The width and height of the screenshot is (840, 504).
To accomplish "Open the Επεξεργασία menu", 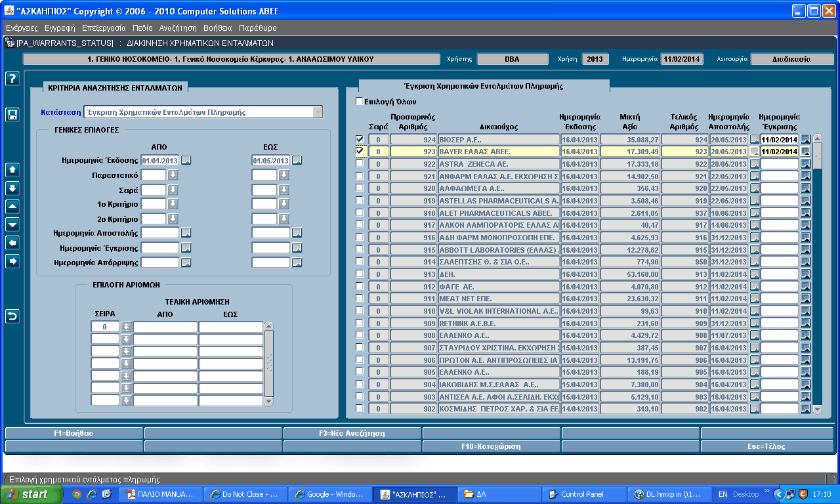I will click(104, 28).
